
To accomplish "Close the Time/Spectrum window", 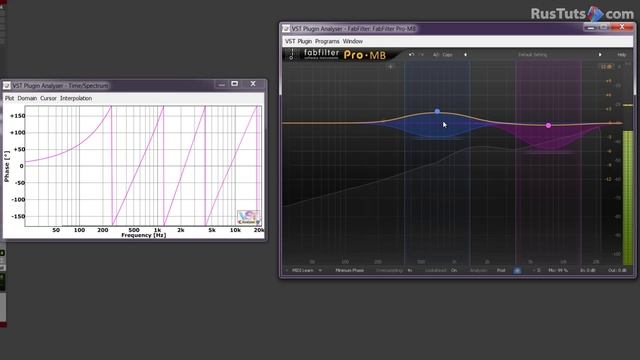I will coord(253,84).
